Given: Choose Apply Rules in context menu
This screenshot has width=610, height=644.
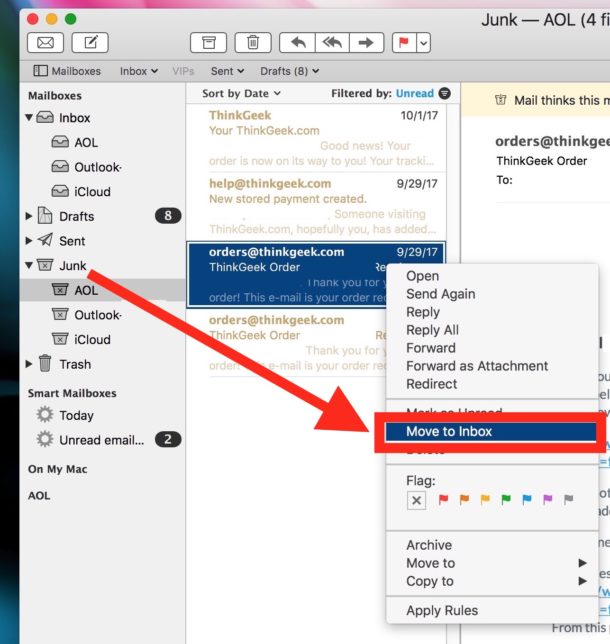Looking at the screenshot, I should point(492,611).
